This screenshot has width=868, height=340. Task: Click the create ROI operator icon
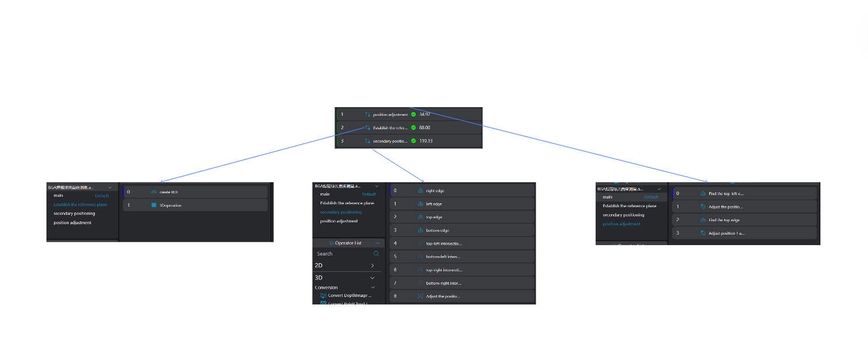click(154, 192)
